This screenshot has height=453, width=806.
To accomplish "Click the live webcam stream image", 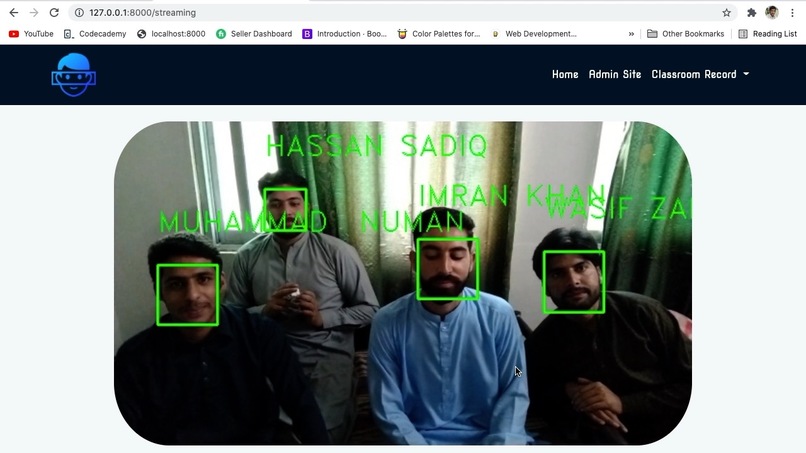I will (403, 283).
